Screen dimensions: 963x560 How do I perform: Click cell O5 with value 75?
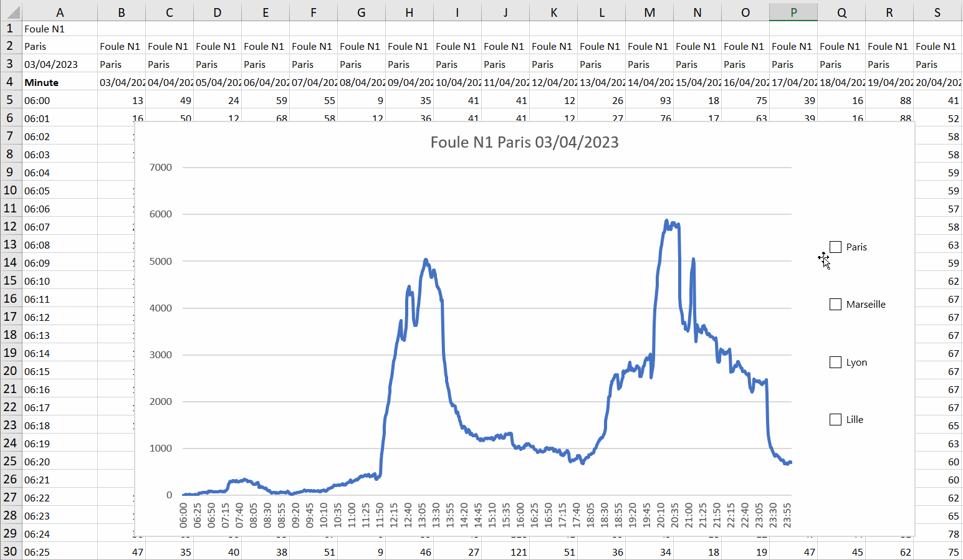pyautogui.click(x=745, y=100)
